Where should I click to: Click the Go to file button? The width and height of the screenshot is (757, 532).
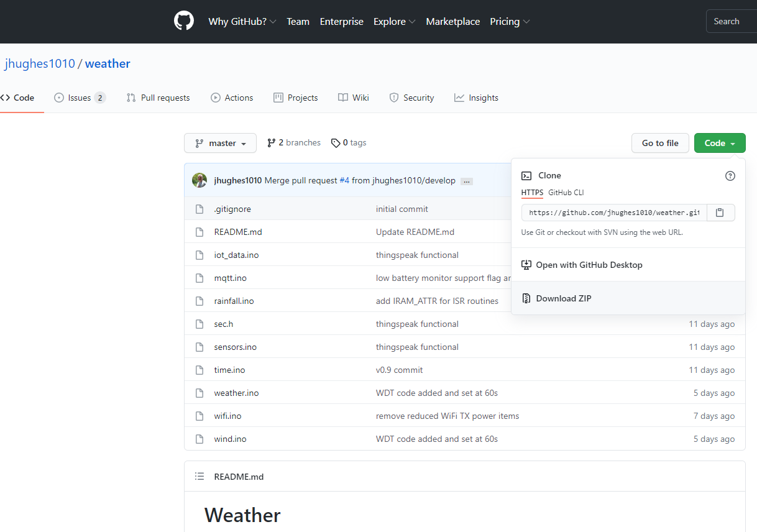pyautogui.click(x=660, y=143)
